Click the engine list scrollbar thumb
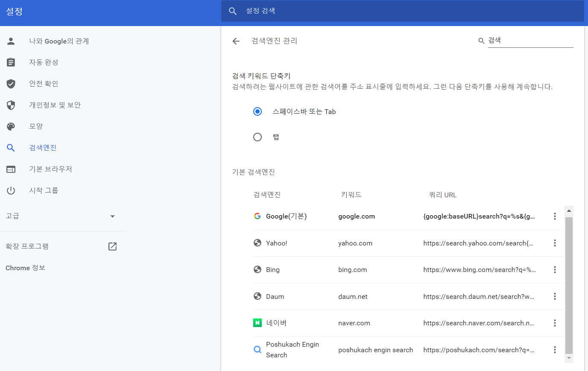This screenshot has height=371, width=588. 569,285
